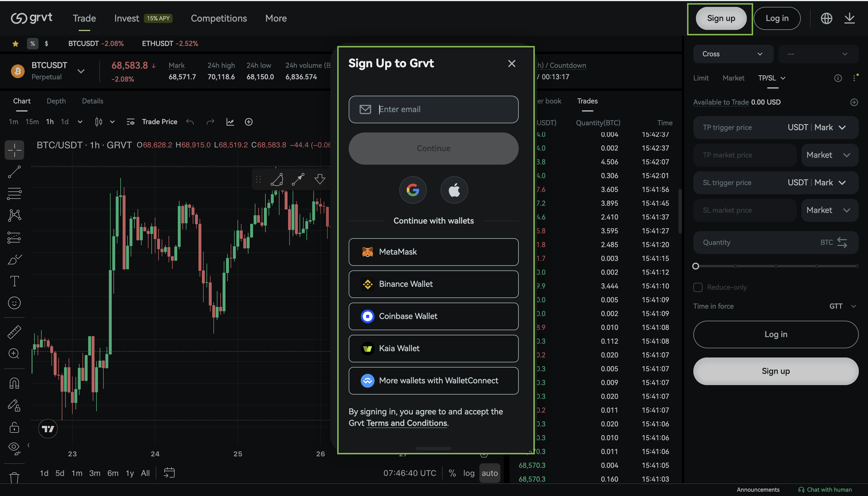Click the undo arrow in chart toolbar
The height and width of the screenshot is (496, 868).
tap(190, 122)
